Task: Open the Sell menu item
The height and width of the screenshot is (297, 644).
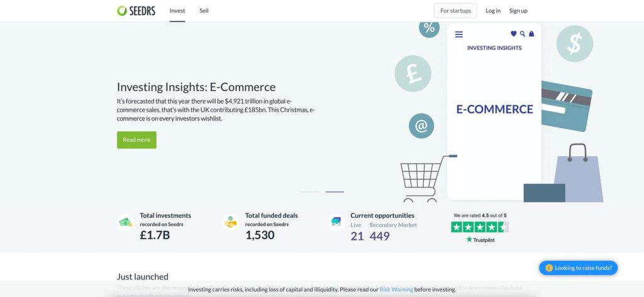Action: (204, 11)
